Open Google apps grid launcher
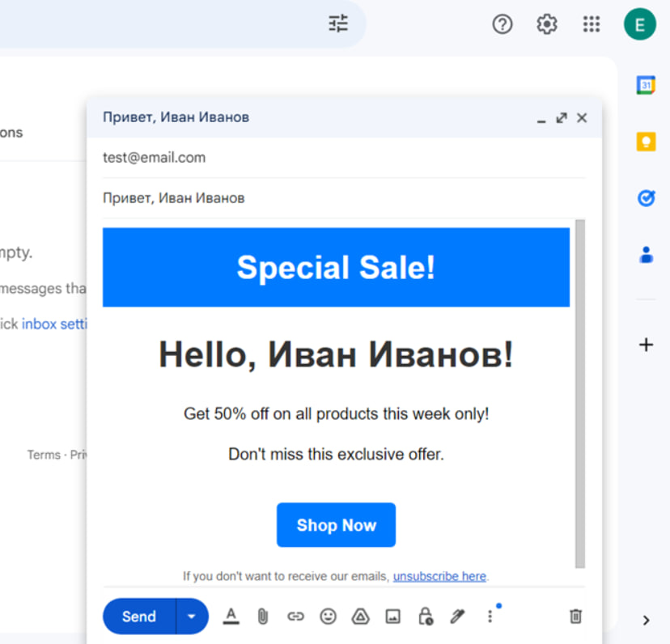670x644 pixels. pos(592,24)
